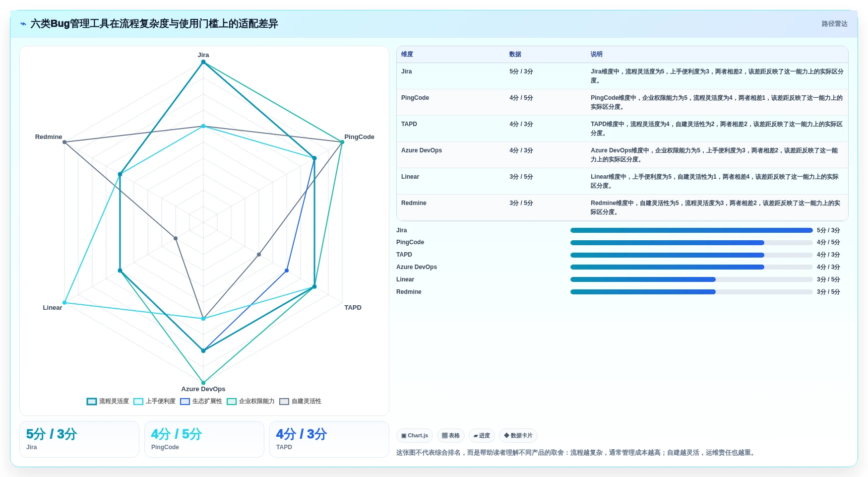
Task: Click the 数据卡片 tag chip
Action: click(x=518, y=436)
